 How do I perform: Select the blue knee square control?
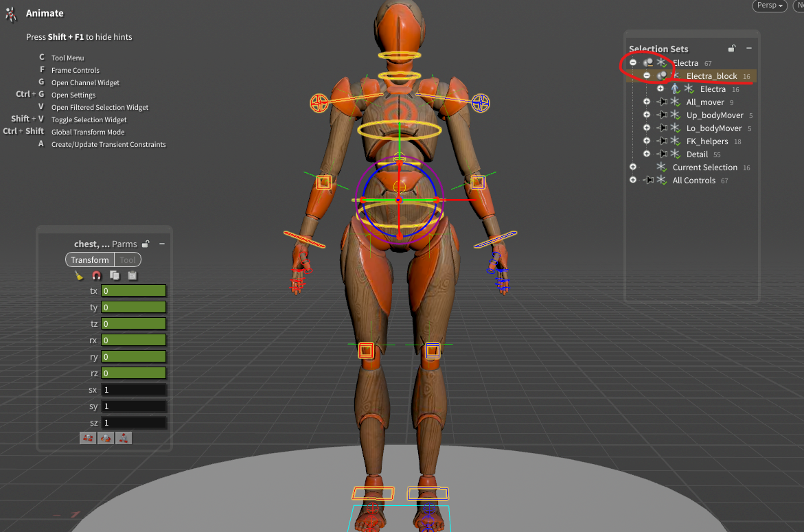433,351
